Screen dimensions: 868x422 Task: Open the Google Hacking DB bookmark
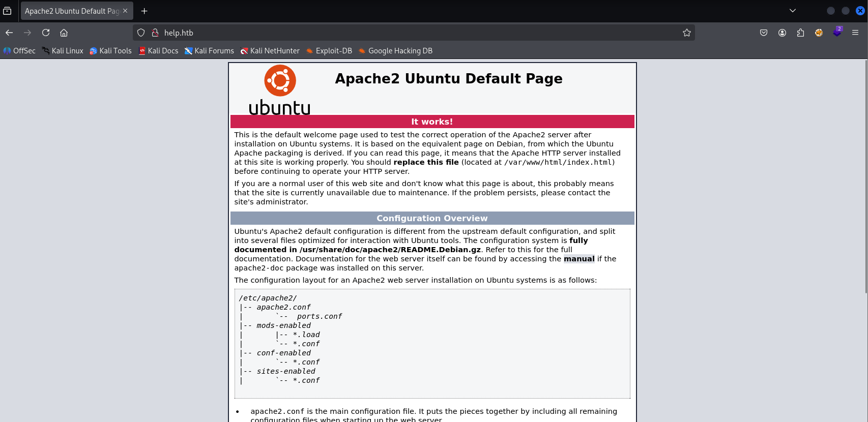[395, 51]
